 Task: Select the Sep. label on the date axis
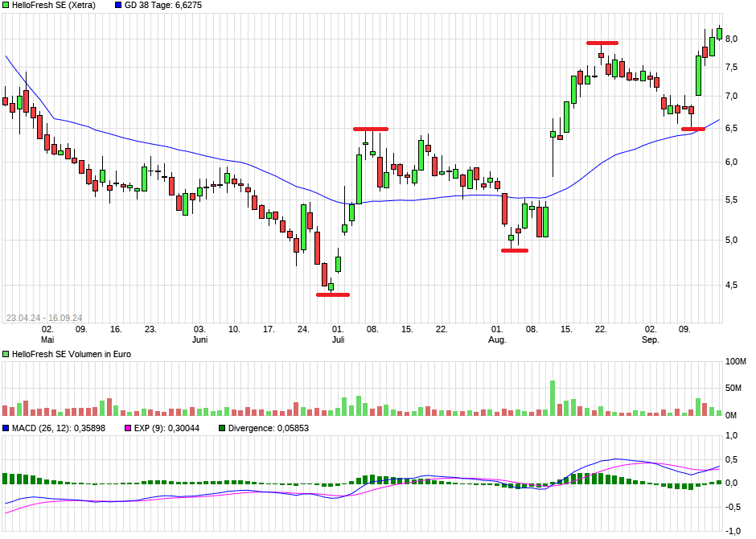click(651, 339)
